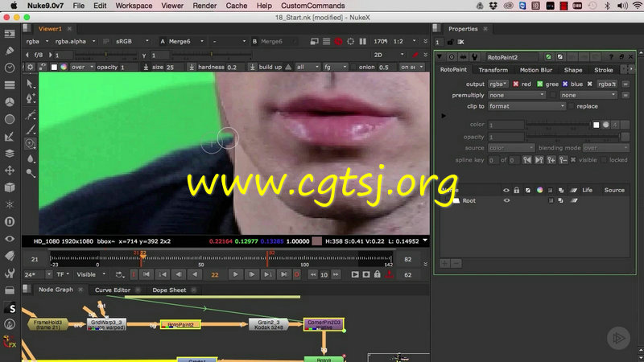
Task: Open the Deep nodes menu
Action: [10, 222]
